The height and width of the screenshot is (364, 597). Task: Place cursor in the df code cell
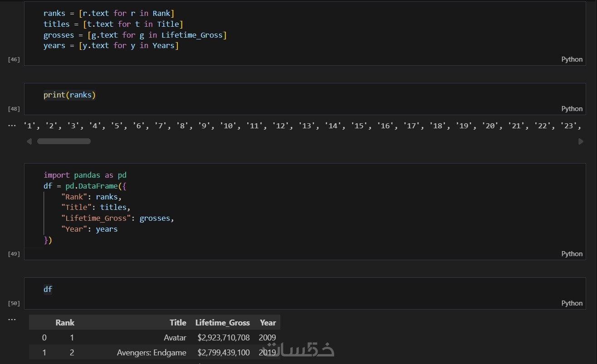tap(272, 289)
